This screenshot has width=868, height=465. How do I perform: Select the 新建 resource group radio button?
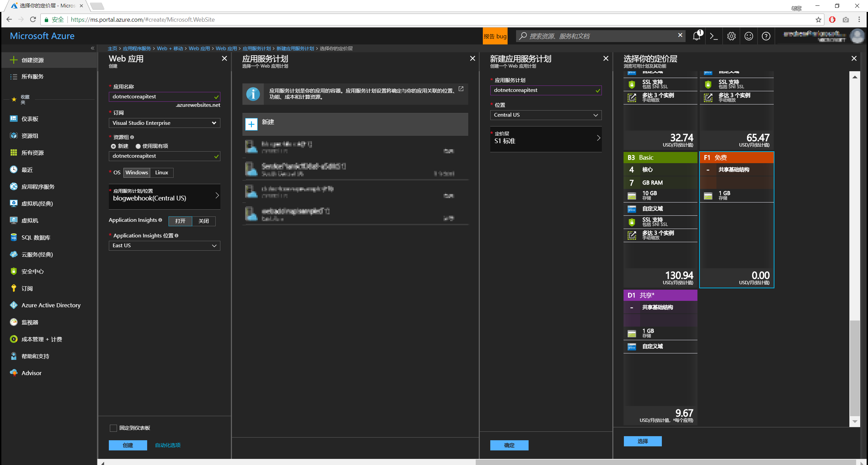113,146
